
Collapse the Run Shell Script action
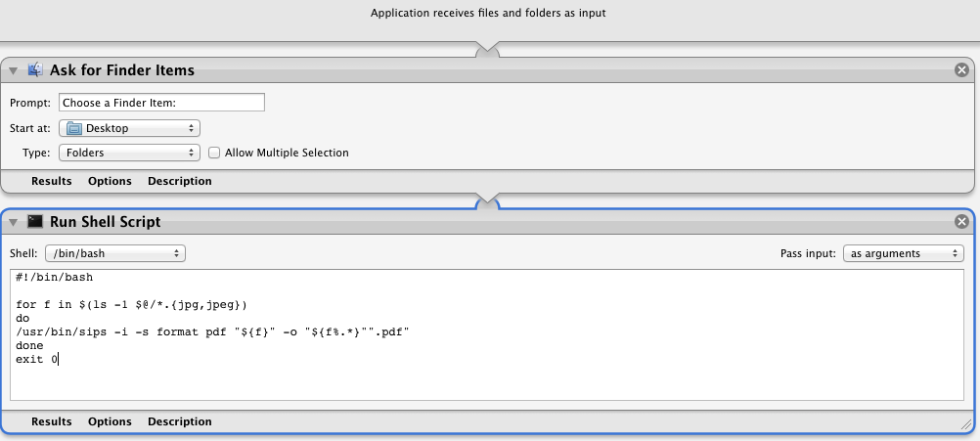click(x=14, y=222)
